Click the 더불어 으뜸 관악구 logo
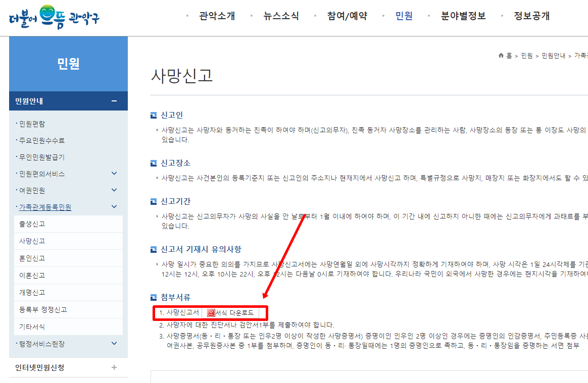The image size is (588, 383). click(55, 17)
